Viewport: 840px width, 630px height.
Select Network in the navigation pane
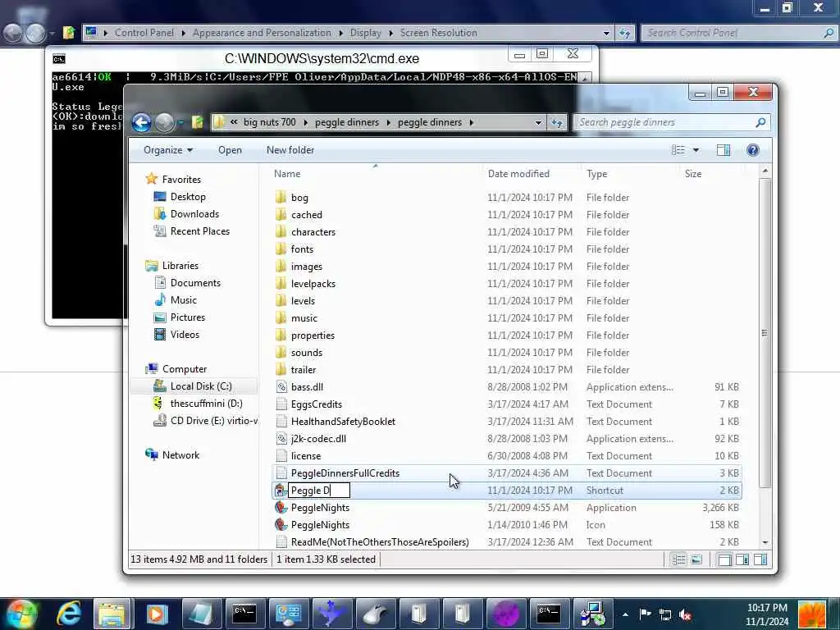pyautogui.click(x=180, y=454)
